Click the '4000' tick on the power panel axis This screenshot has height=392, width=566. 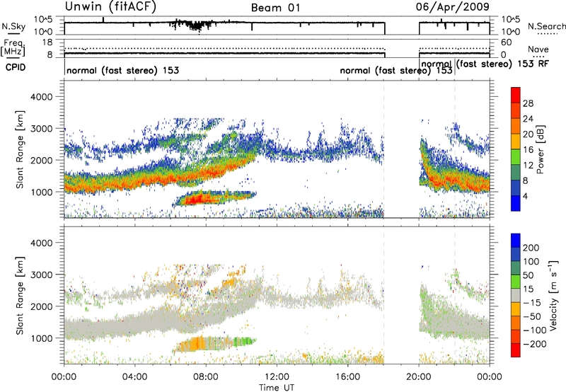41,97
